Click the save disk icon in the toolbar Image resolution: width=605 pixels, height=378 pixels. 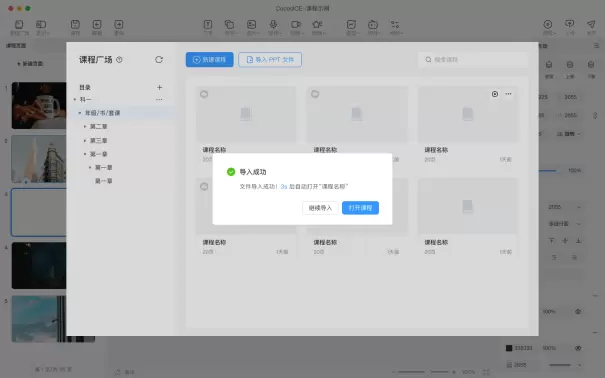tap(75, 25)
